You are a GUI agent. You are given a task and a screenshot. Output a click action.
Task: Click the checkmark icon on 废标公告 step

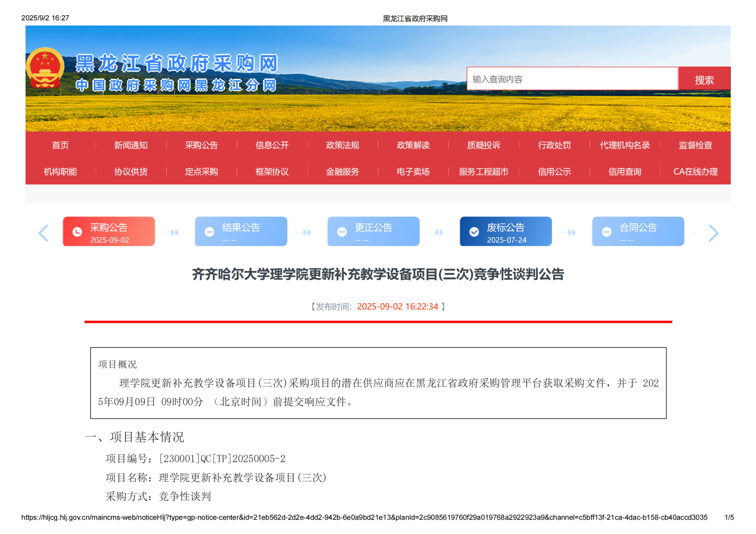pos(474,232)
